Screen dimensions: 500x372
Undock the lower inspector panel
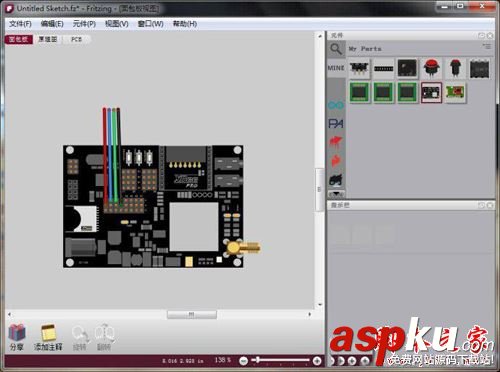coord(481,205)
